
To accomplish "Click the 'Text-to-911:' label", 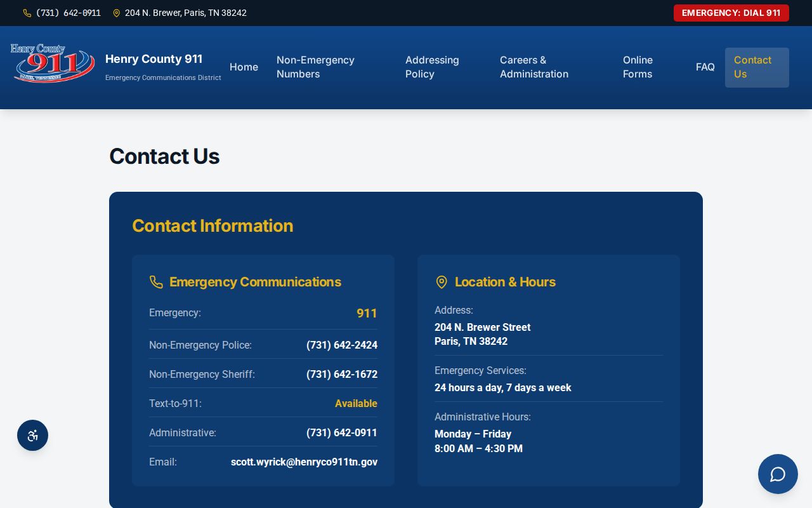I will pos(175,404).
